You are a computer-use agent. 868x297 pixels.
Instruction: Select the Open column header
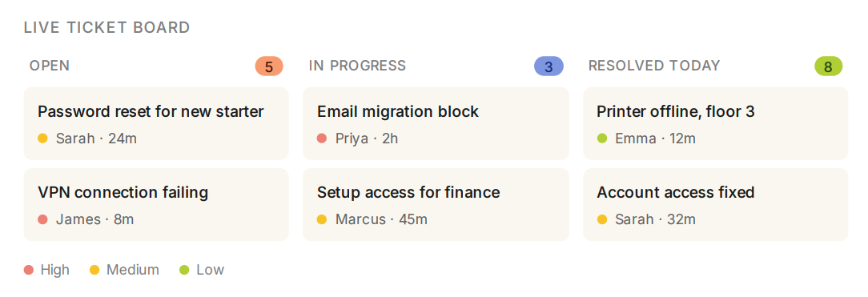tap(50, 66)
